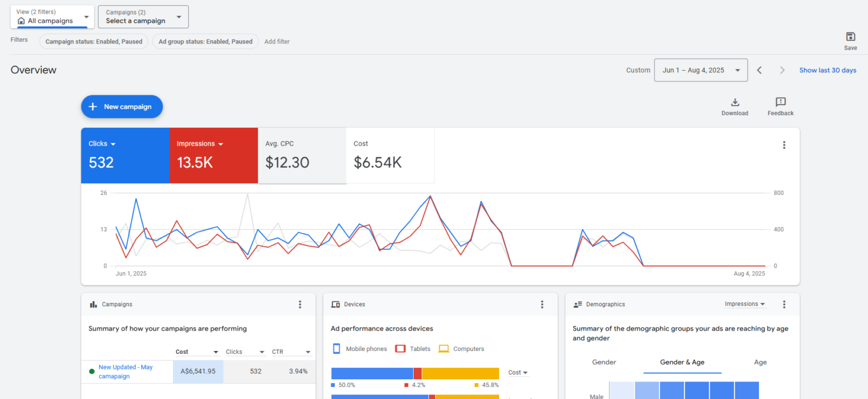
Task: Go to previous date range arrow
Action: pyautogui.click(x=759, y=70)
